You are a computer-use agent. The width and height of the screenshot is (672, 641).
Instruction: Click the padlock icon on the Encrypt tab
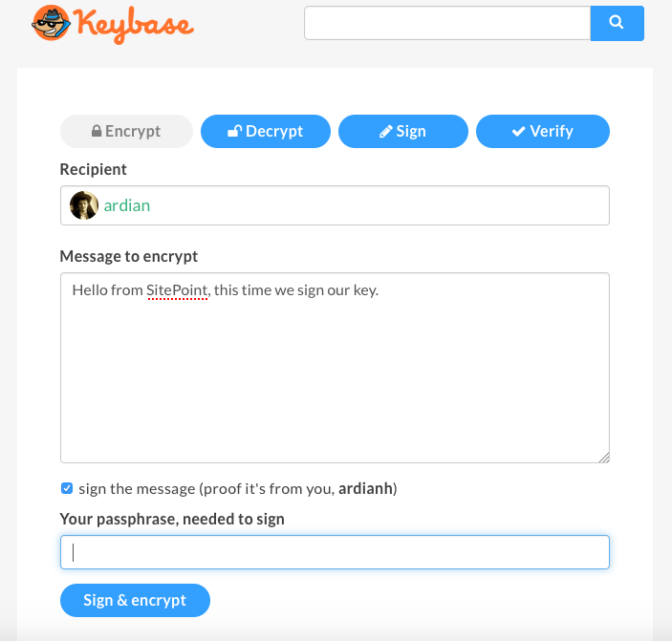(x=97, y=131)
